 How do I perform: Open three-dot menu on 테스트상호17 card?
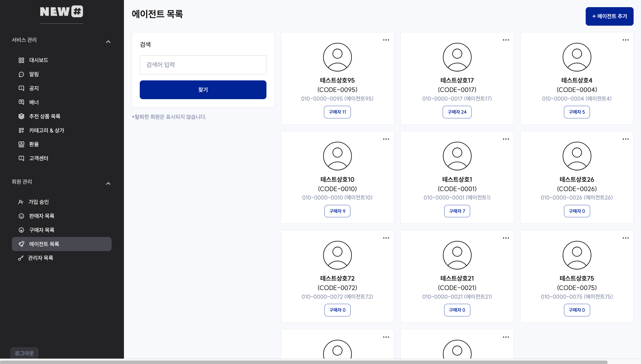pyautogui.click(x=506, y=40)
